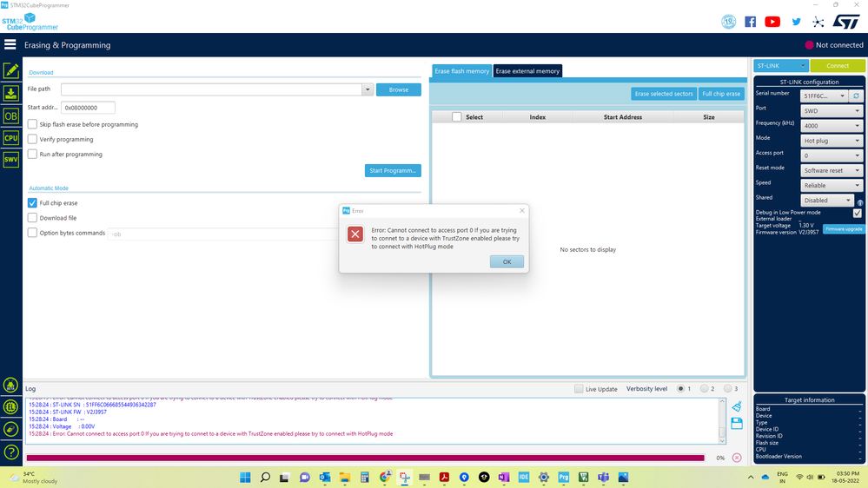
Task: Open the OB option bytes panel
Action: tap(11, 116)
